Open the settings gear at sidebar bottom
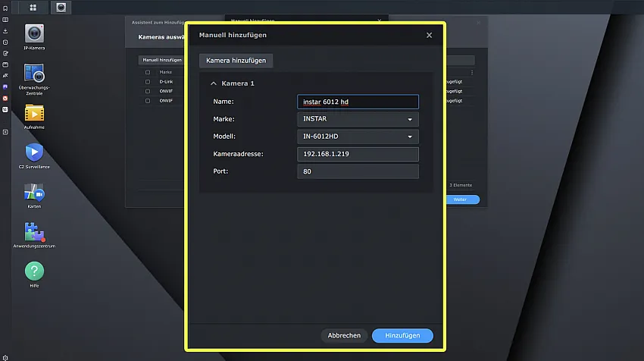This screenshot has width=644, height=361. coord(5,358)
